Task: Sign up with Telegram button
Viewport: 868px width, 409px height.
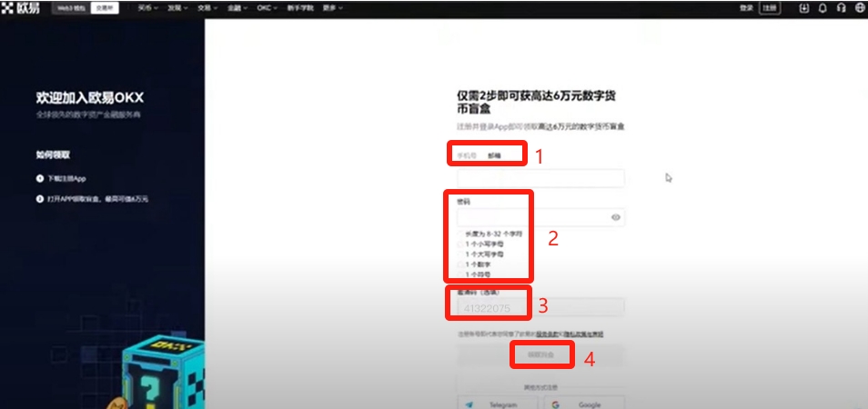Action: [x=497, y=403]
